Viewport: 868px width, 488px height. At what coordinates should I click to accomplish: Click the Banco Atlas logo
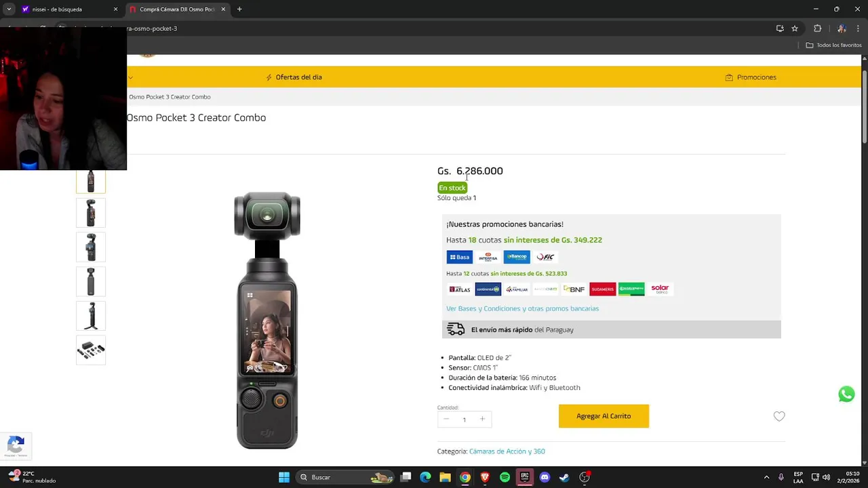pyautogui.click(x=459, y=289)
